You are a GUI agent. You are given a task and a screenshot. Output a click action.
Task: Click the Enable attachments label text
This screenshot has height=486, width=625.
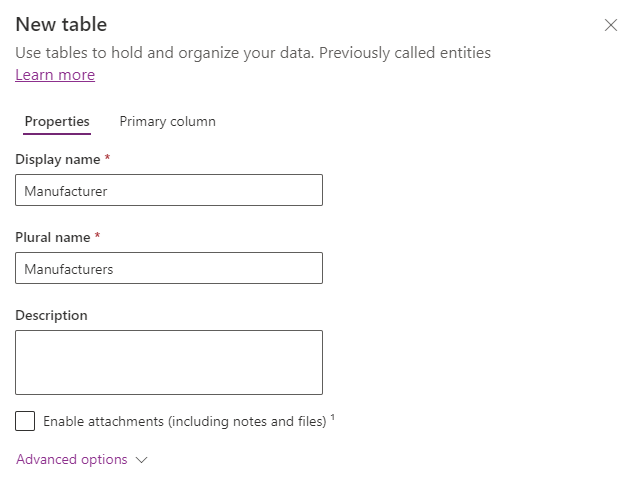[185, 422]
